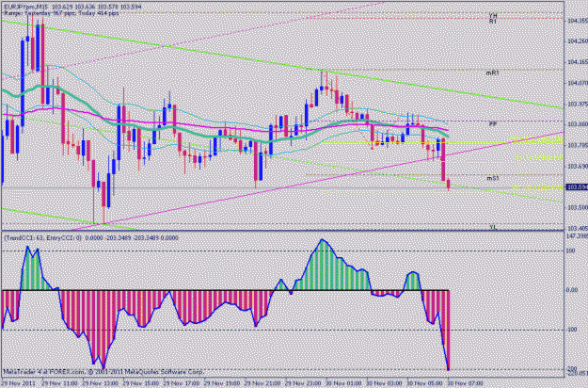Image resolution: width=588 pixels, height=388 pixels.
Task: Click the 30 Nov 07:00 time label
Action: click(466, 384)
